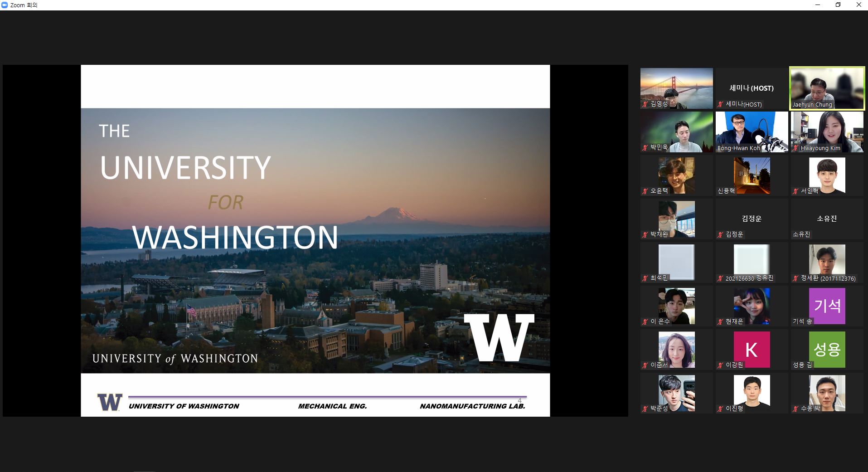Click the muted mic icon beside 수웅 박
Screen dimensions: 868x472
click(x=795, y=409)
